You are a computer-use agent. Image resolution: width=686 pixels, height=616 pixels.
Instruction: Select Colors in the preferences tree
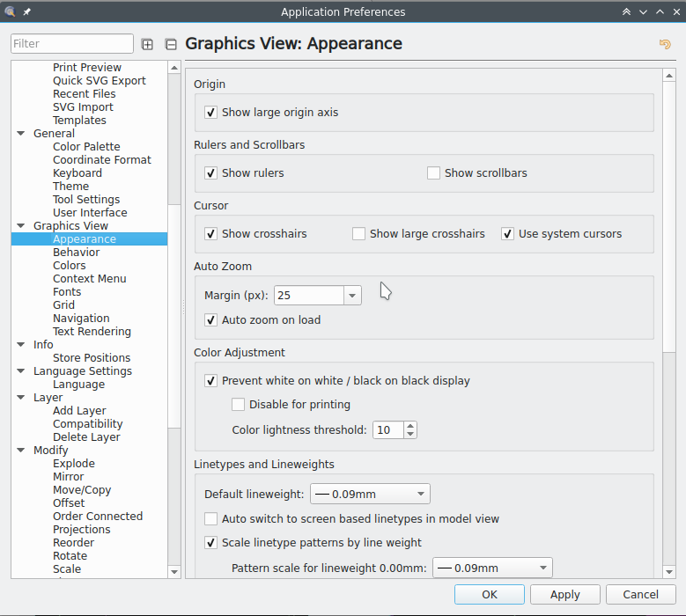point(70,266)
